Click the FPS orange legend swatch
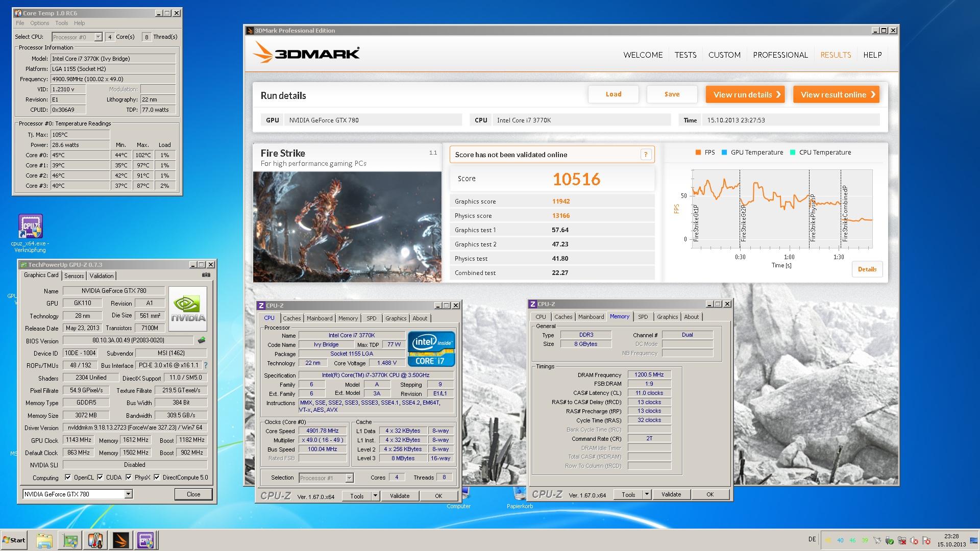 pos(698,152)
